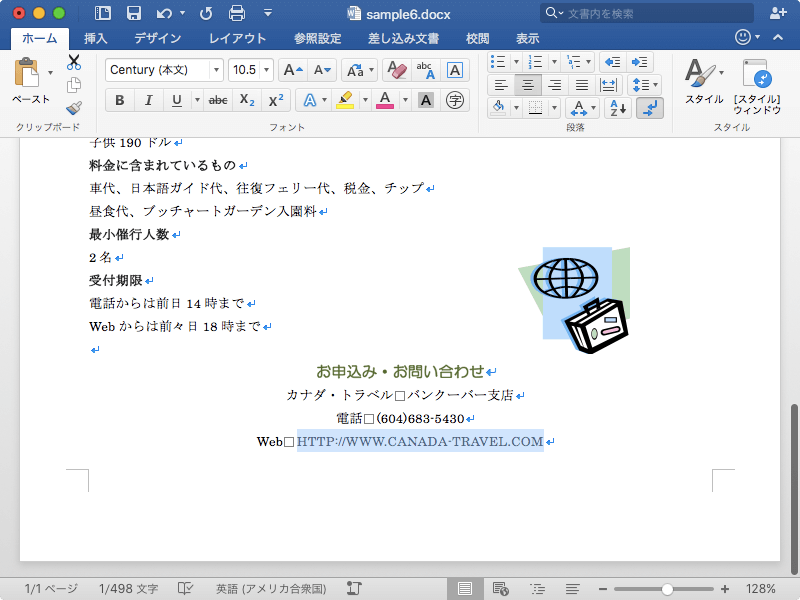Toggle underline formatting
The height and width of the screenshot is (600, 800).
177,100
